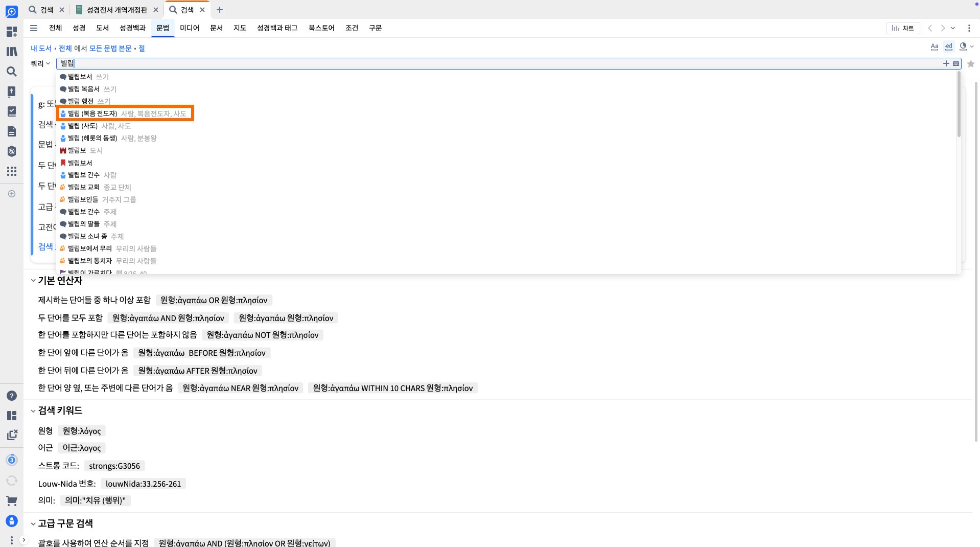Viewport: 980px width, 547px height.
Task: Open the Documents page icon in the sidebar
Action: coord(11,131)
